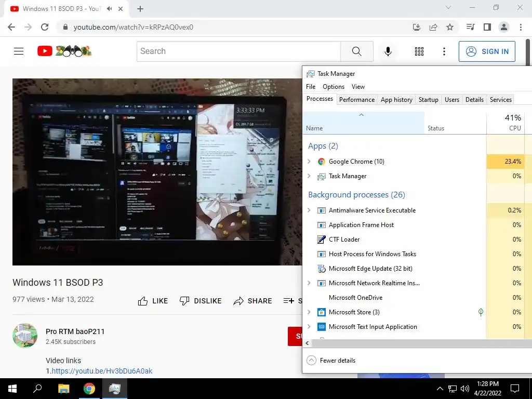Toggle Chrome side panel icon
Screen dimensions: 532x399
click(x=487, y=27)
